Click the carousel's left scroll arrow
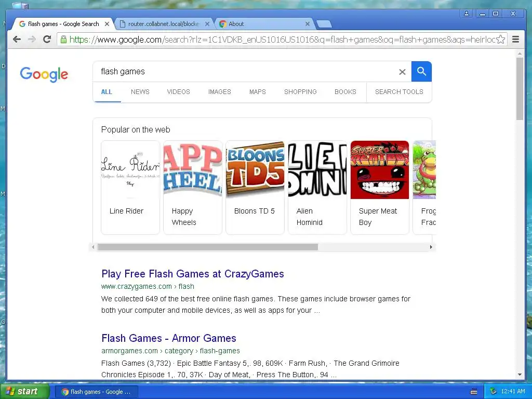Viewport: 532px width, 399px height. point(94,247)
